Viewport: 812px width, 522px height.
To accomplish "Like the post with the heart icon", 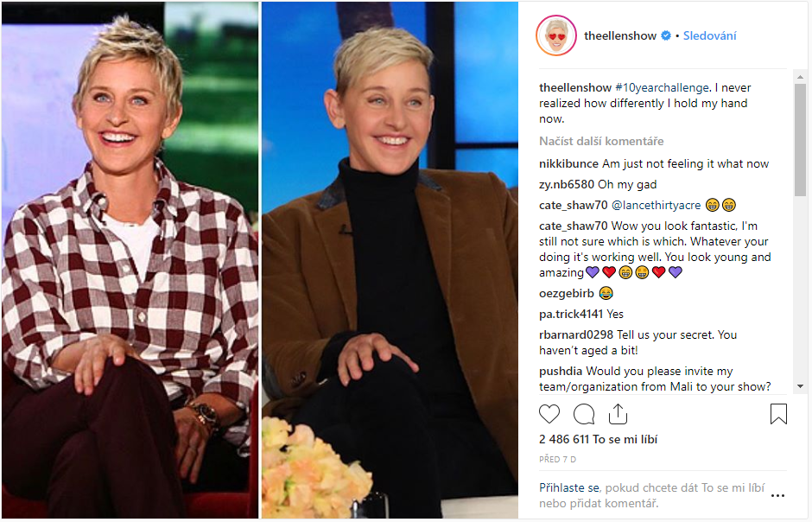I will [549, 414].
